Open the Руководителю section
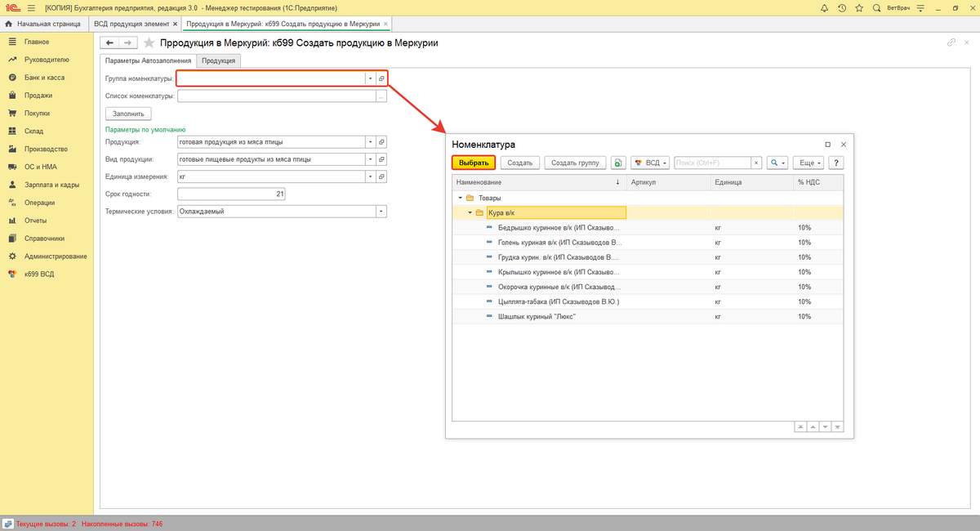The image size is (980, 531). tap(47, 60)
